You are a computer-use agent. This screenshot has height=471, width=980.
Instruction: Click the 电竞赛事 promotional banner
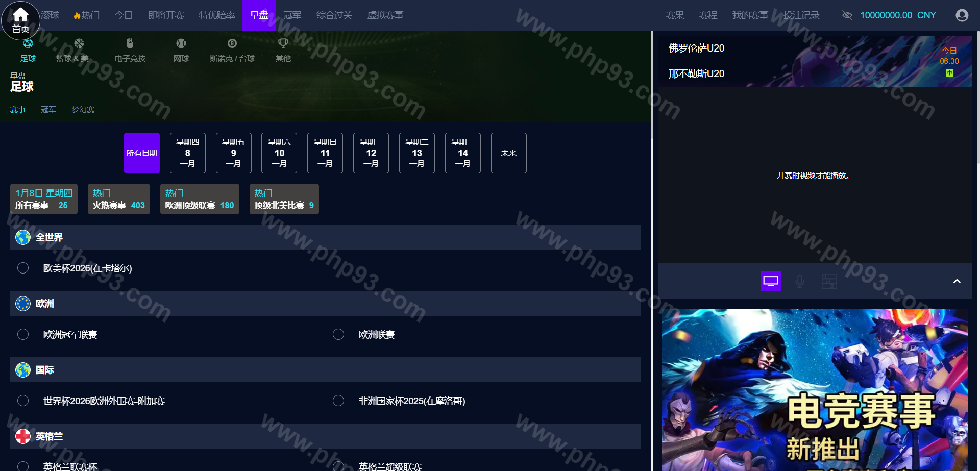pos(815,390)
